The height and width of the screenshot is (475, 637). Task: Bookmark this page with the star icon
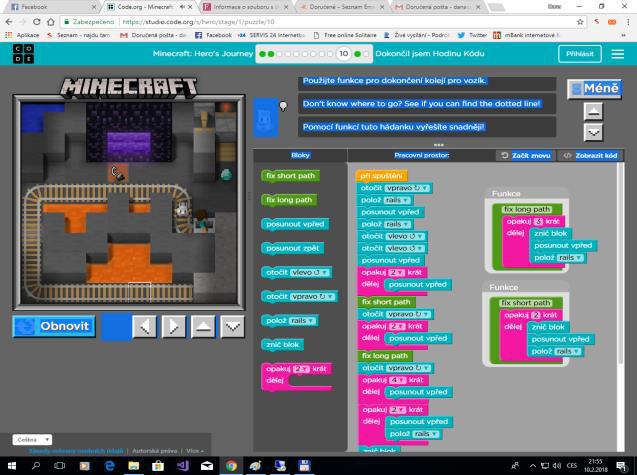pyautogui.click(x=580, y=22)
